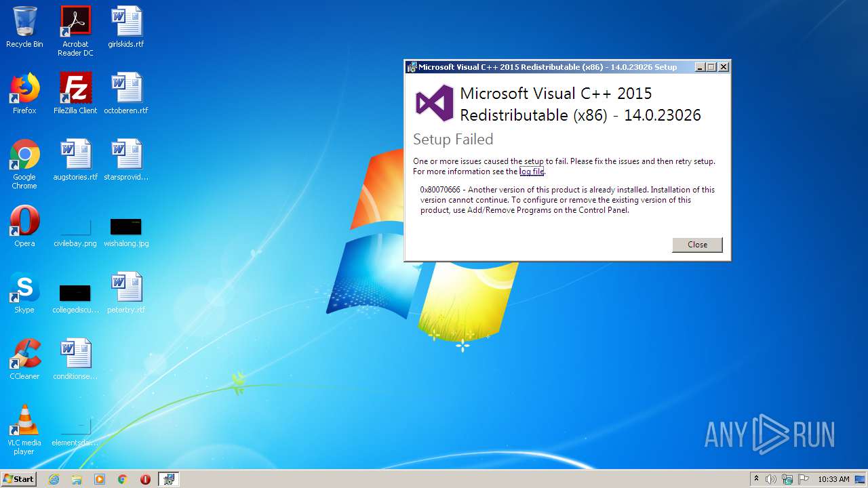The width and height of the screenshot is (868, 488).
Task: Open the Start menu
Action: point(18,479)
